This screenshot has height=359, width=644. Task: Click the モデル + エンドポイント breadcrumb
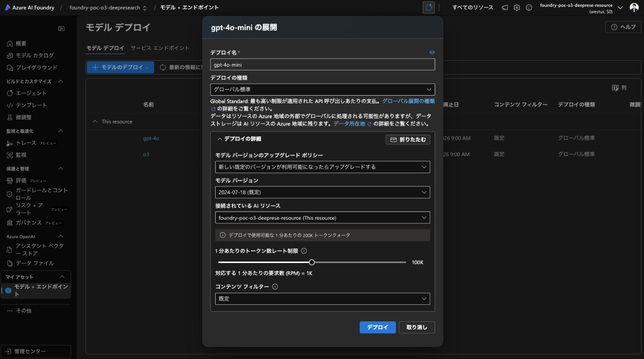click(x=190, y=8)
